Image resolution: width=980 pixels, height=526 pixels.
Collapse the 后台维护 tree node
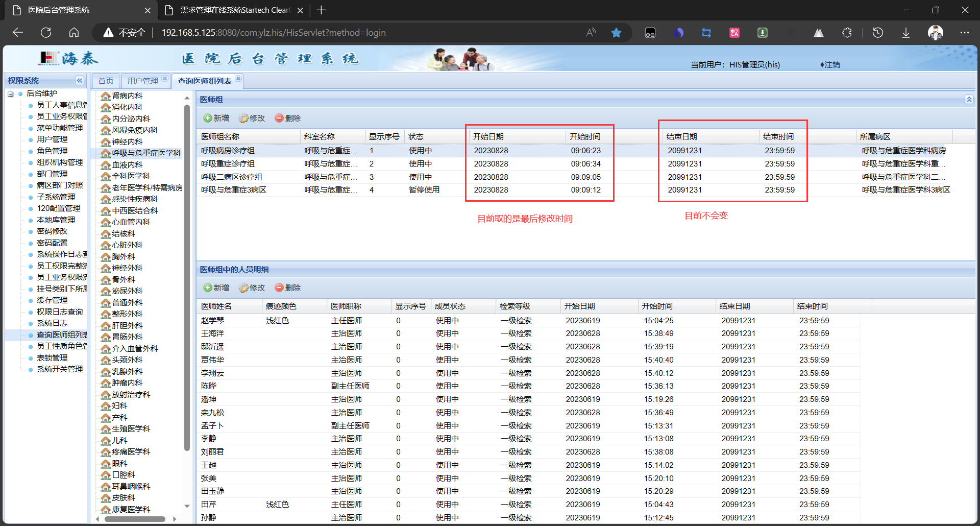pyautogui.click(x=11, y=94)
